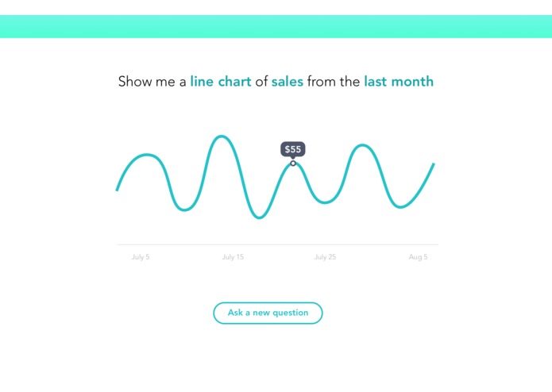Click the left starting end of the sales line
The height and width of the screenshot is (392, 552).
tap(117, 190)
